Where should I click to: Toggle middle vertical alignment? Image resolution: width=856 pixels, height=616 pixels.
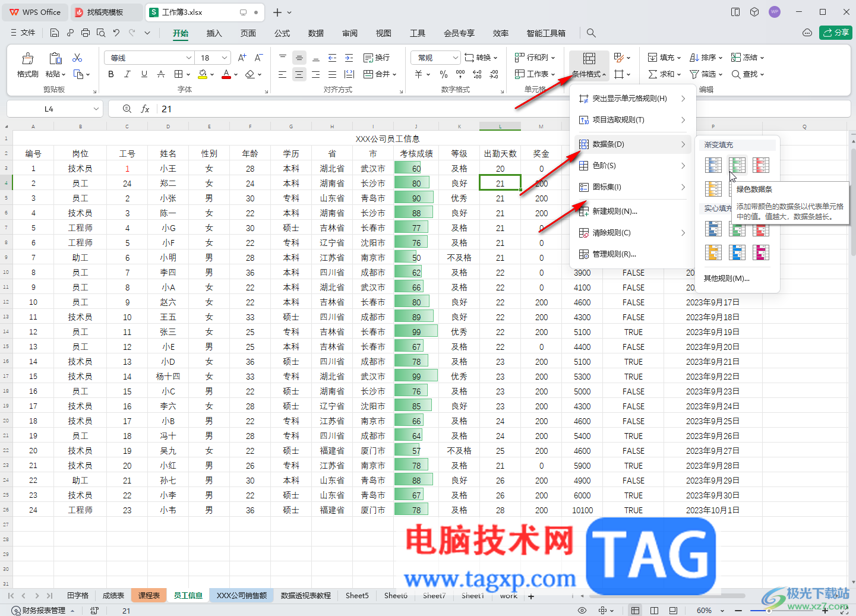pyautogui.click(x=299, y=58)
